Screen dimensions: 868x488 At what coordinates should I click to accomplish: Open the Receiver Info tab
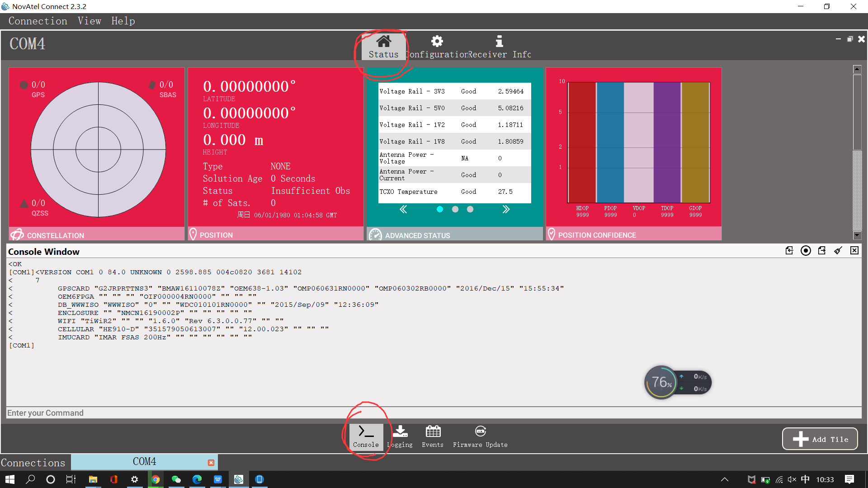499,46
